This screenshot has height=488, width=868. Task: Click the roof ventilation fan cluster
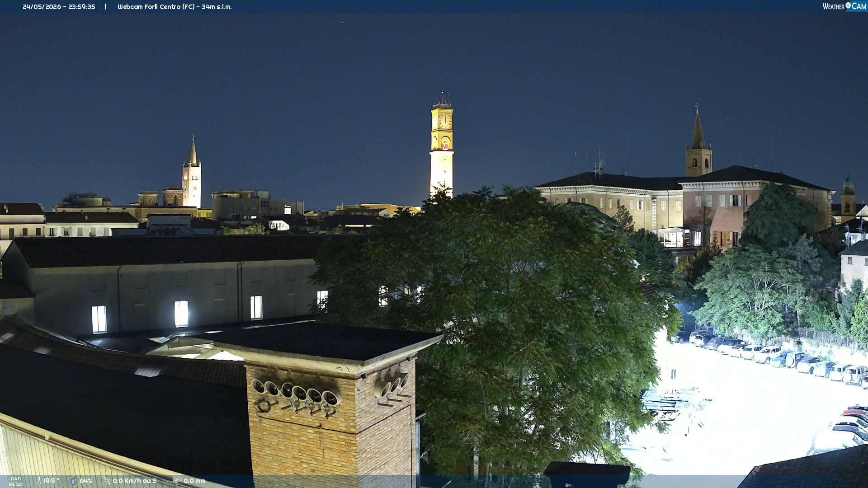click(296, 392)
